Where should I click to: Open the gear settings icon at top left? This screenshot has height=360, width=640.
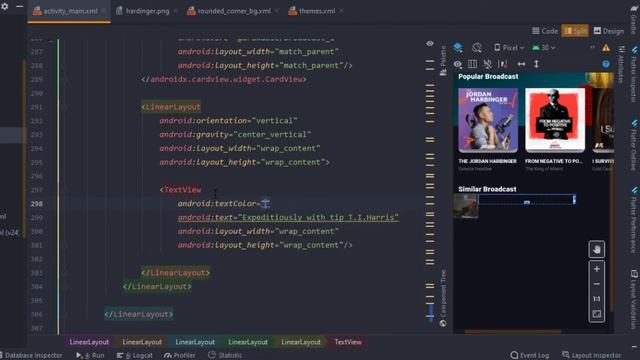4,7
